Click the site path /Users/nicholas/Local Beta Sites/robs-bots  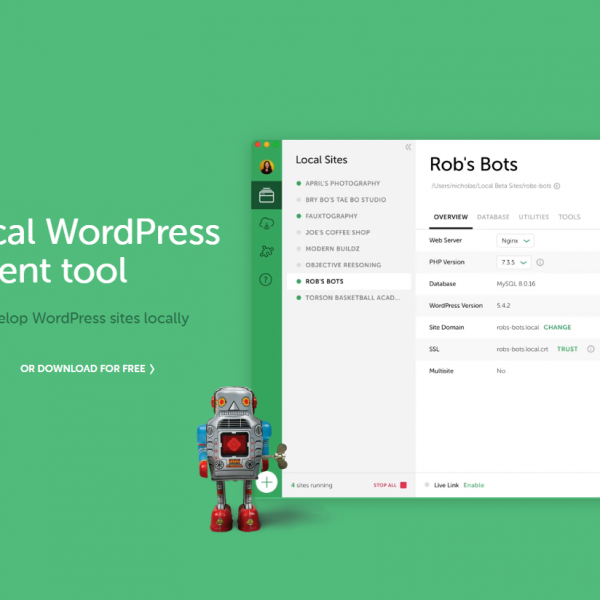point(491,186)
